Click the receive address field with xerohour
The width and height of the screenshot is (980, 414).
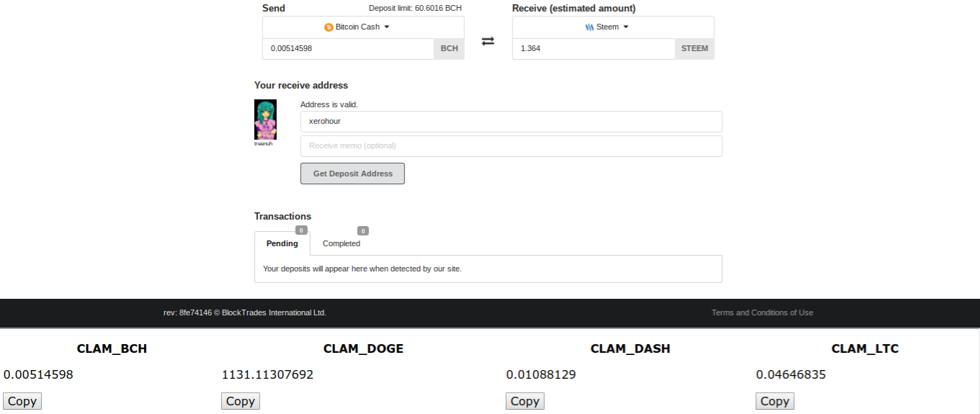pyautogui.click(x=511, y=122)
